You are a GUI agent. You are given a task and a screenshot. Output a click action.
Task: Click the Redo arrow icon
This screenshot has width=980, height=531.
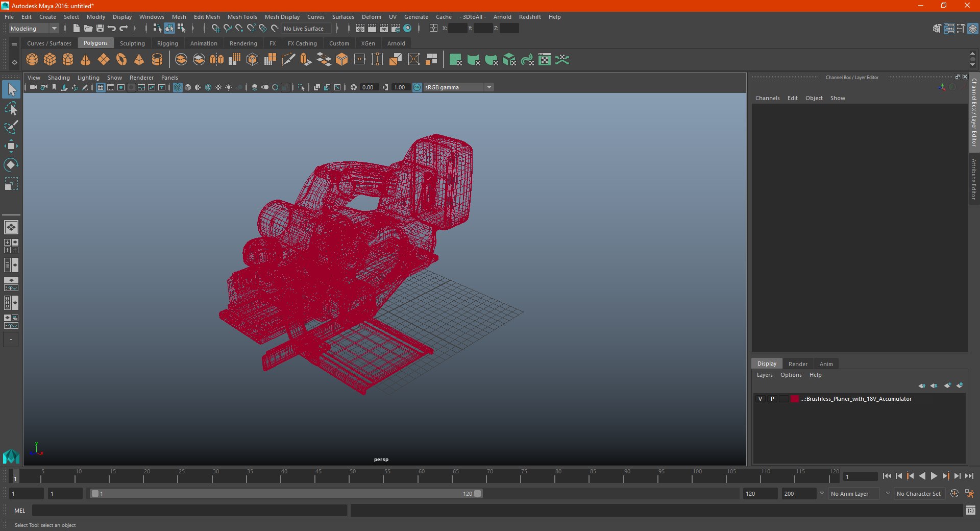click(124, 28)
